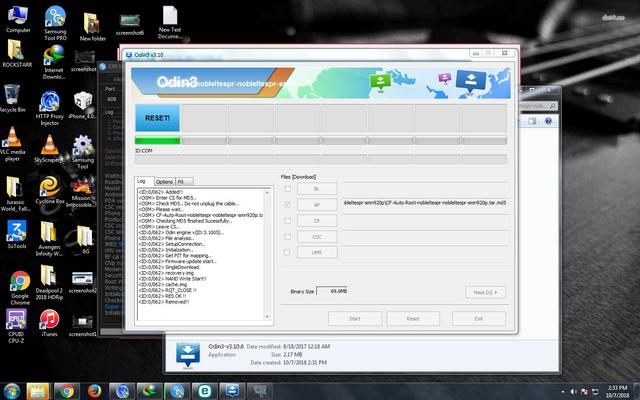
Task: Click the UMS file browse button
Action: [317, 252]
